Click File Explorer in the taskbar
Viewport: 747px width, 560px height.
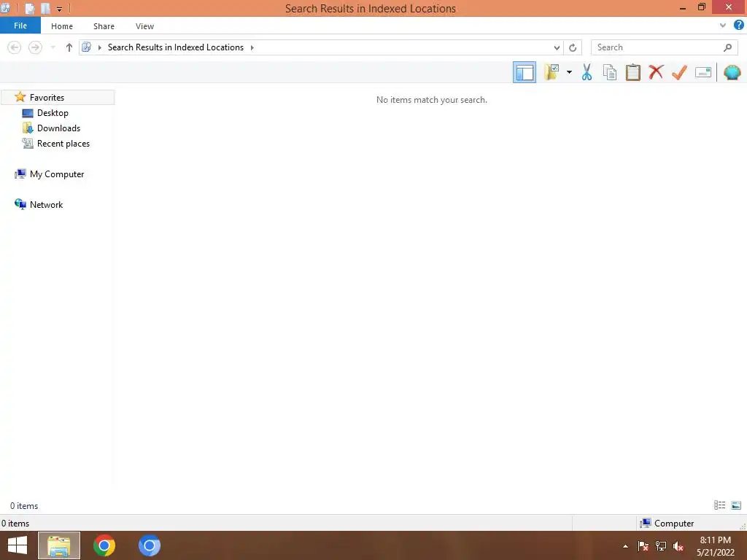coord(59,545)
